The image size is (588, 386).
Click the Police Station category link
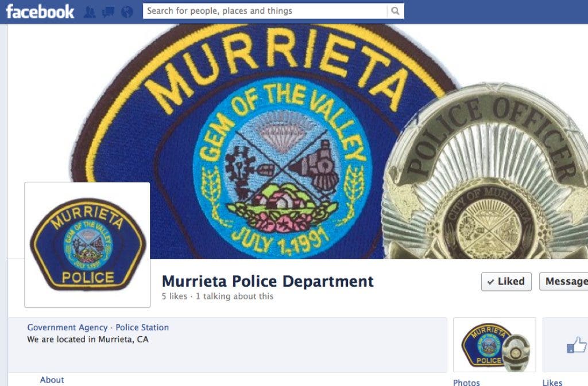pyautogui.click(x=142, y=327)
